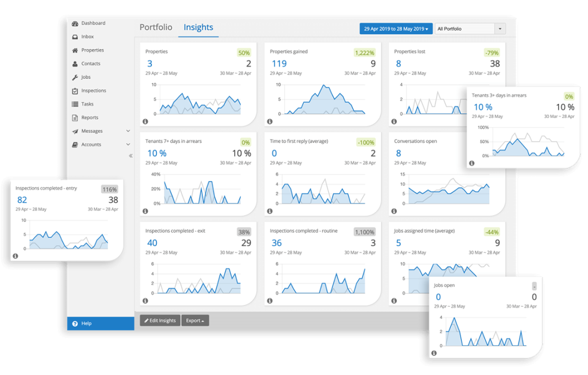This screenshot has width=588, height=375.
Task: Expand the Accounts submenu chevron
Action: click(x=128, y=145)
